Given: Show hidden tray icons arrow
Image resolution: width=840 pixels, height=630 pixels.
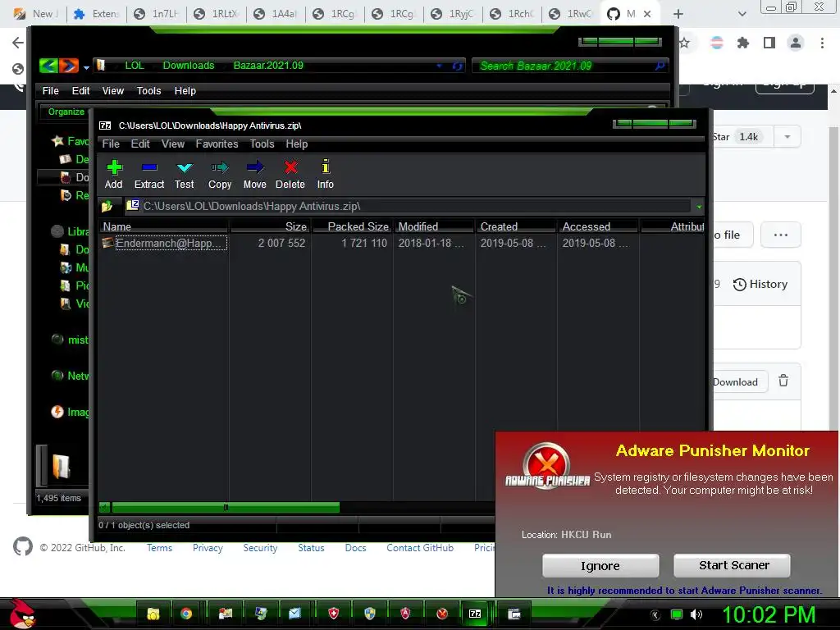Looking at the screenshot, I should (x=655, y=614).
